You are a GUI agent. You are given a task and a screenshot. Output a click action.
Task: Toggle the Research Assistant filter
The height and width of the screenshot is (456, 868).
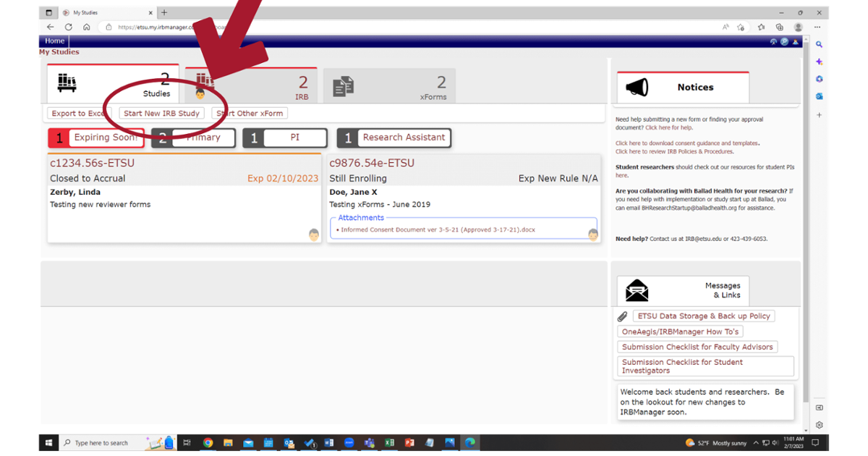(x=394, y=138)
